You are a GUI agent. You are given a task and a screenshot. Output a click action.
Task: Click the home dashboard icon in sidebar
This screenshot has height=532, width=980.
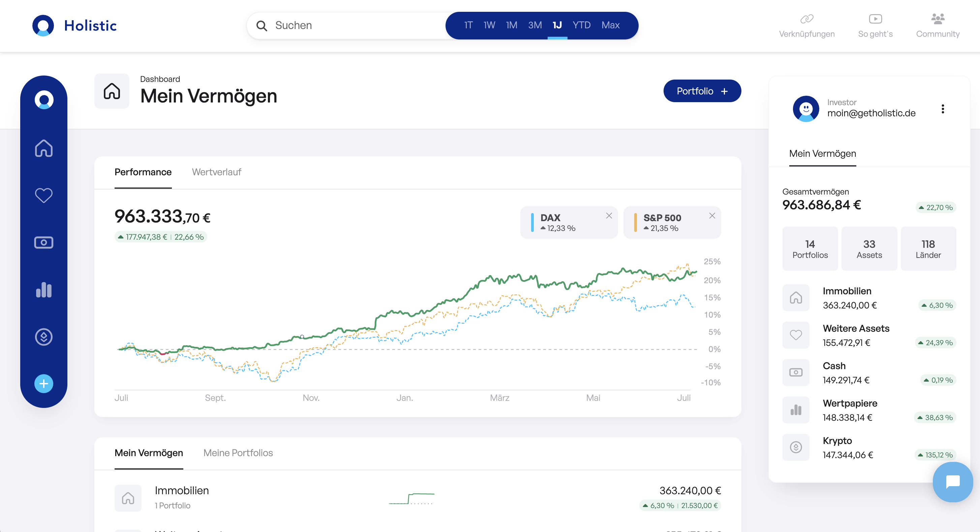(x=44, y=148)
